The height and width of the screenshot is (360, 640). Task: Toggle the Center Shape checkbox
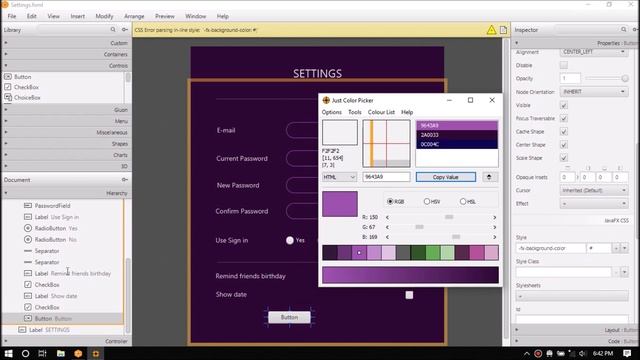(564, 145)
